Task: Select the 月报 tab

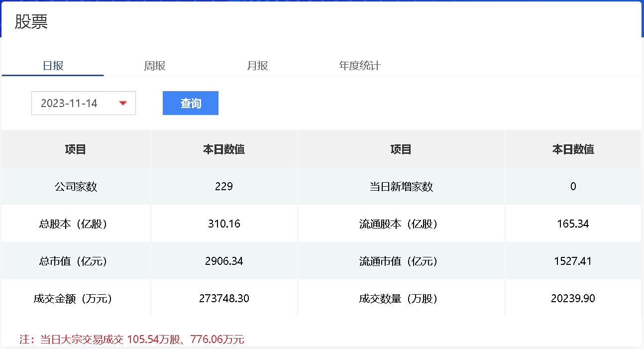Action: click(257, 66)
